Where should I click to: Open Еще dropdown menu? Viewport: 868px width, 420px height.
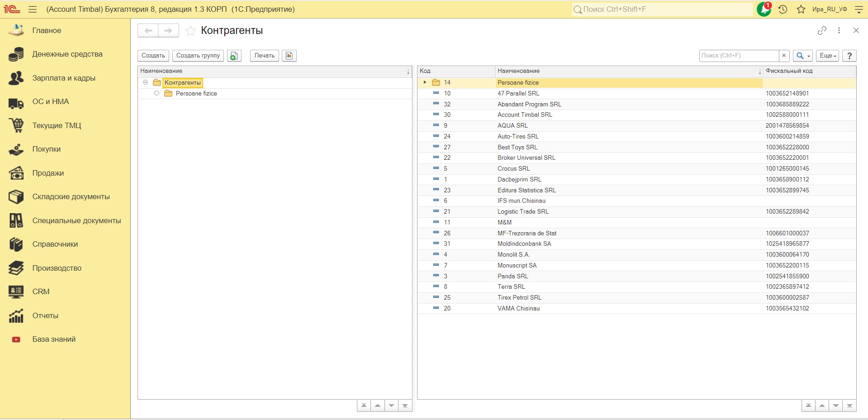827,56
